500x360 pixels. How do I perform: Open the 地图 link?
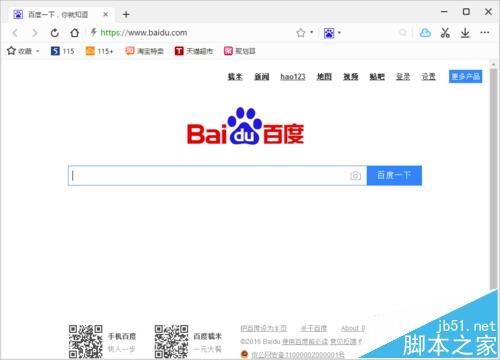pyautogui.click(x=324, y=77)
